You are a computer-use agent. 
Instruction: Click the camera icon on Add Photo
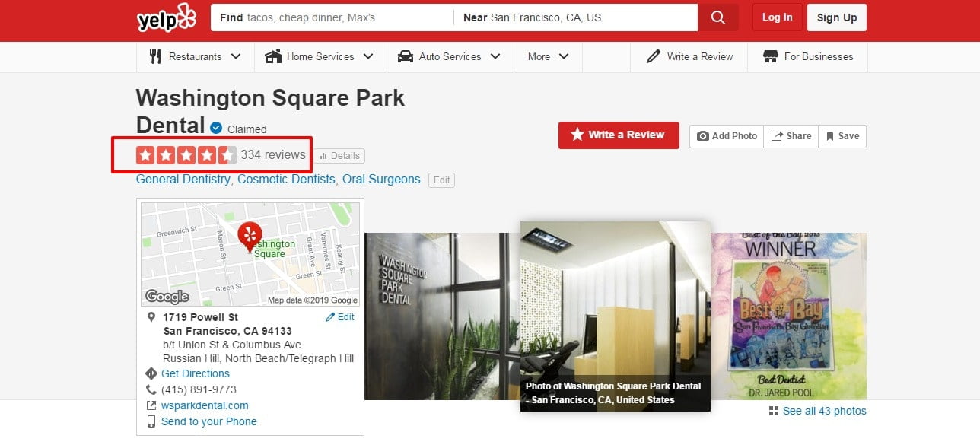click(703, 136)
